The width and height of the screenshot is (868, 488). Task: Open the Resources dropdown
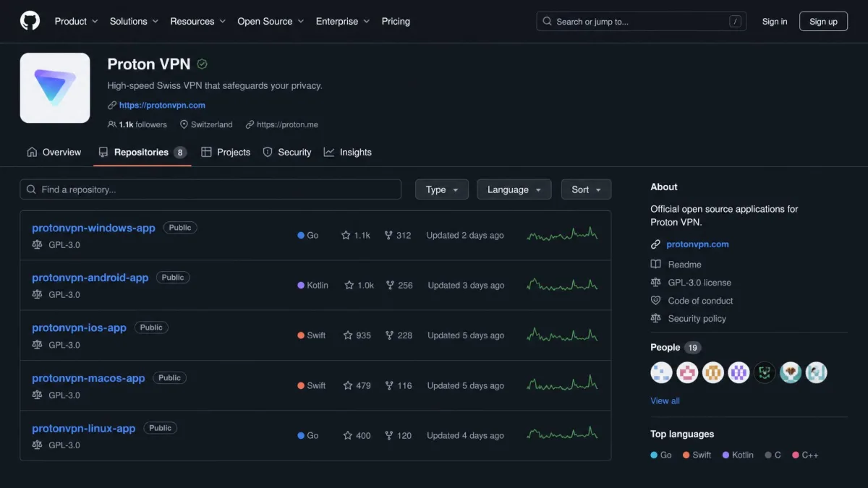pos(197,21)
